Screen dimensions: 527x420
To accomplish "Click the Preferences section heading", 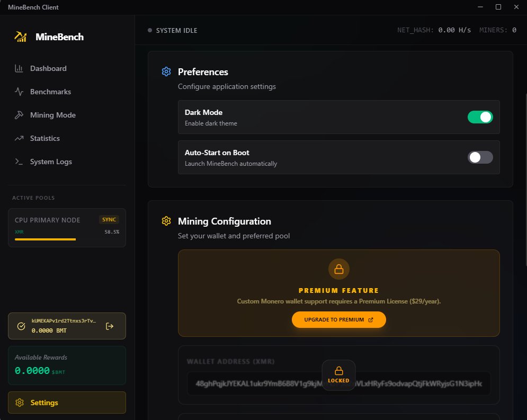I will [203, 72].
